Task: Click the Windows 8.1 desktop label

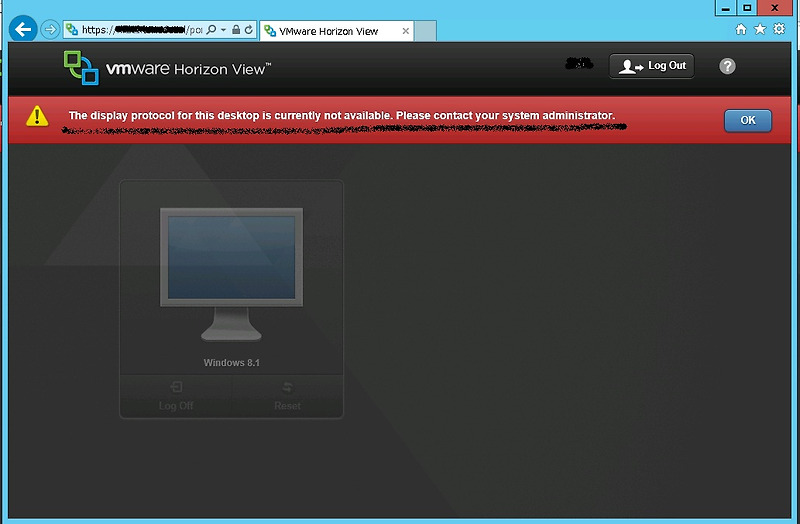Action: pyautogui.click(x=232, y=363)
